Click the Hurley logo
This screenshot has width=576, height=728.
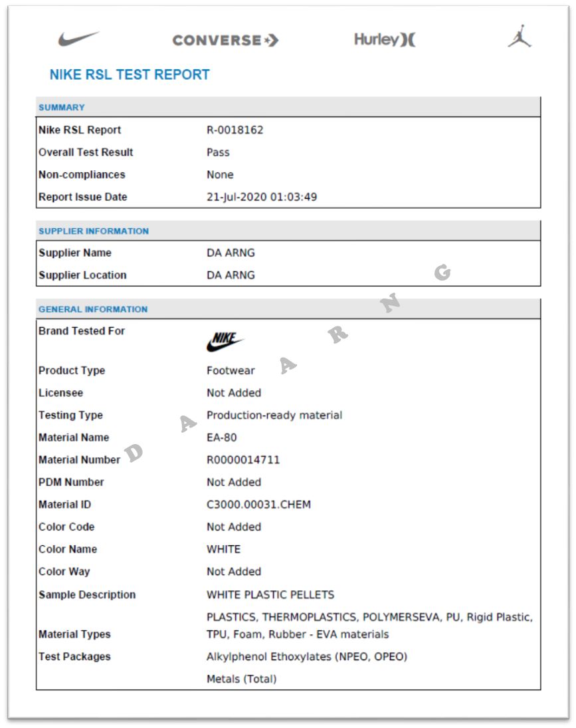(x=385, y=39)
